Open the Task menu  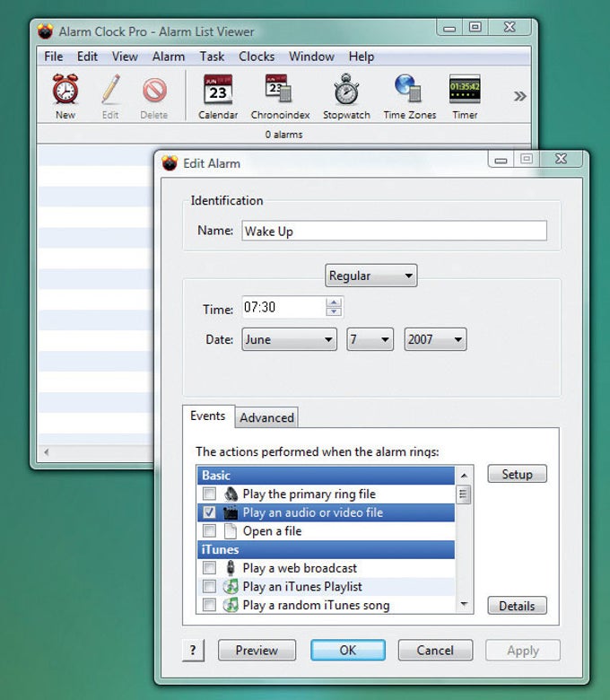(x=212, y=57)
